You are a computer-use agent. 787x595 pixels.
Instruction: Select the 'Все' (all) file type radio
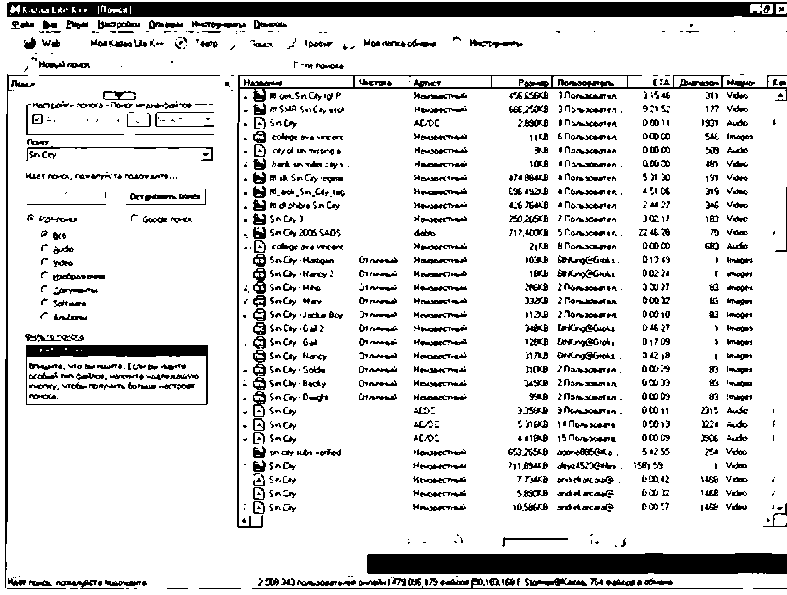[44, 234]
